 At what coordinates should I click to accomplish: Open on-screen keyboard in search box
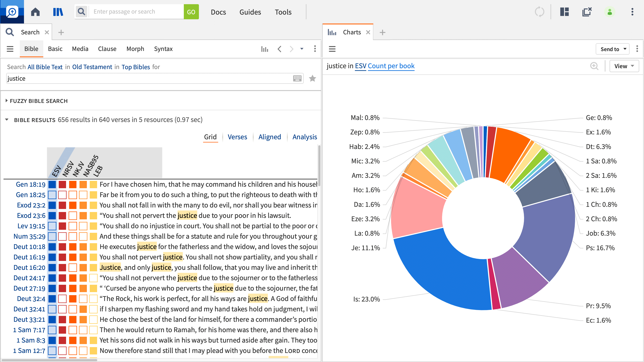pyautogui.click(x=297, y=78)
